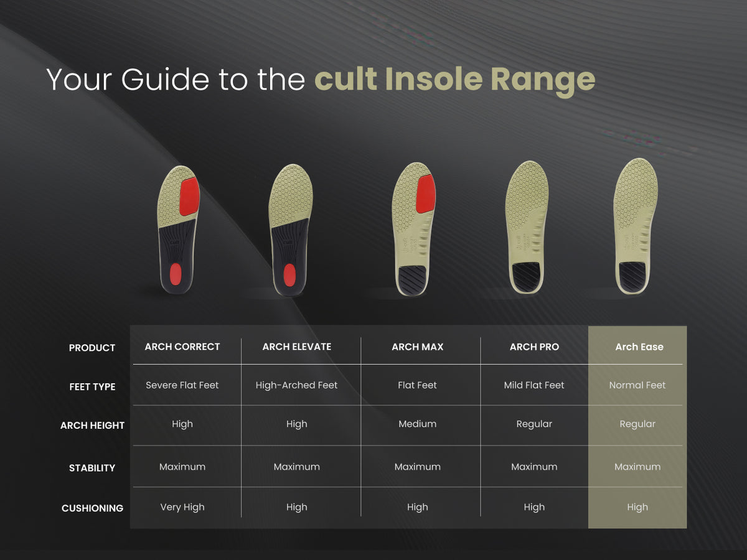Click Arch Ease's "Regular" arch height cell
The width and height of the screenshot is (747, 560).
tap(637, 424)
